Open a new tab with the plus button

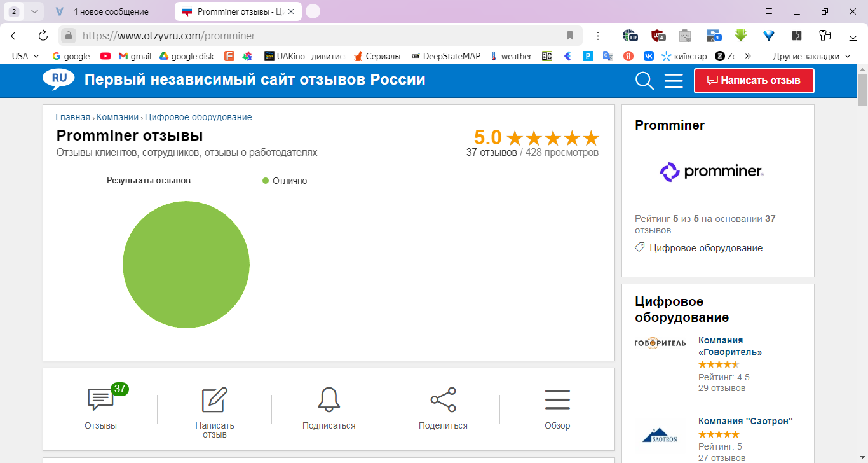point(313,11)
